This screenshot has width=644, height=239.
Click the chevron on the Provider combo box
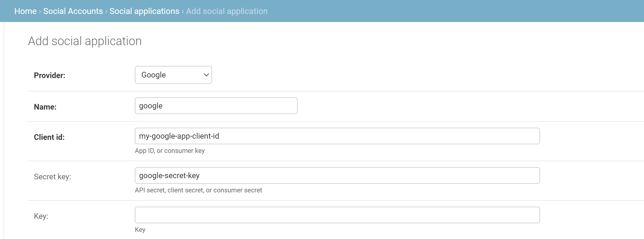click(206, 75)
